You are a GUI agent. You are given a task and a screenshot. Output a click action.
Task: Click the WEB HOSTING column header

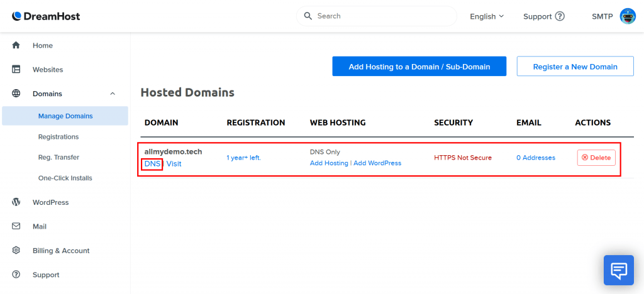[338, 122]
